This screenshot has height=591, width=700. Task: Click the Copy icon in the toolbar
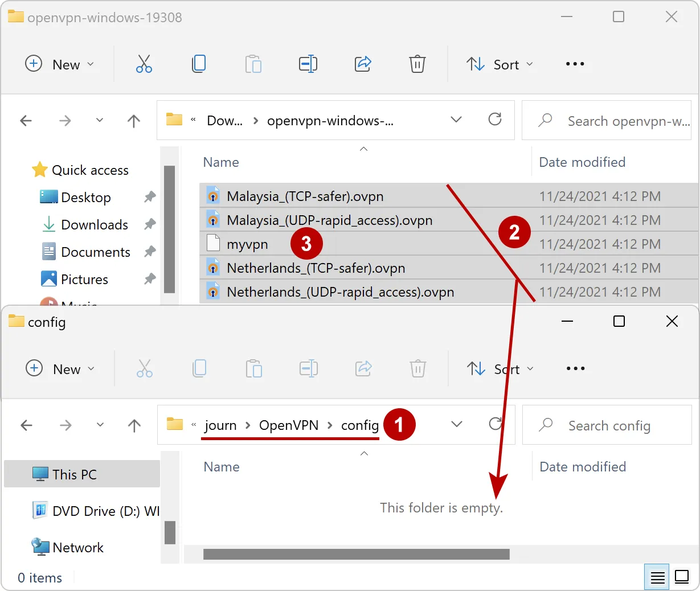coord(199,64)
